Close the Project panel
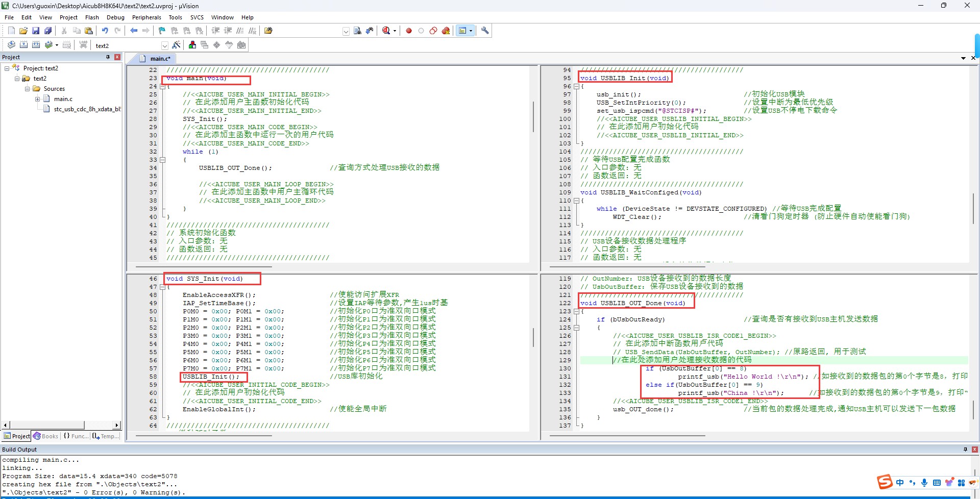Viewport: 980px width, 499px height. [x=117, y=57]
